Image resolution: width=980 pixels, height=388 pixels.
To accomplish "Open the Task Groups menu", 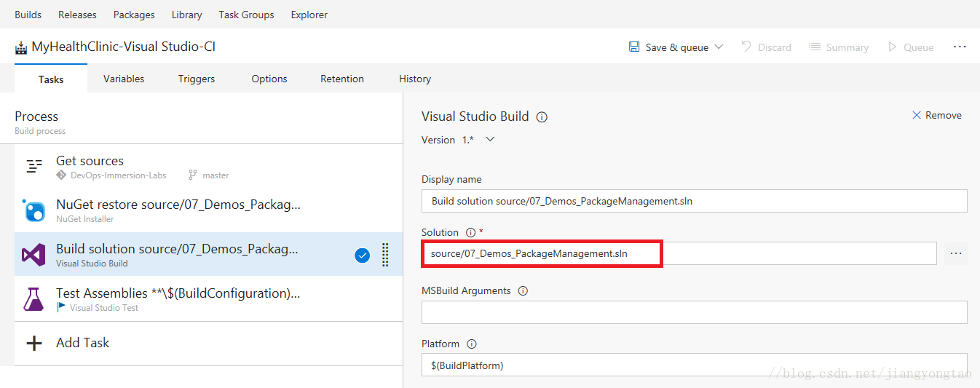I will (246, 15).
